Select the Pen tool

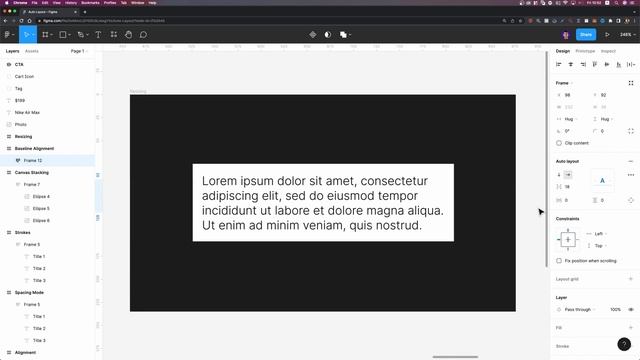coord(80,35)
